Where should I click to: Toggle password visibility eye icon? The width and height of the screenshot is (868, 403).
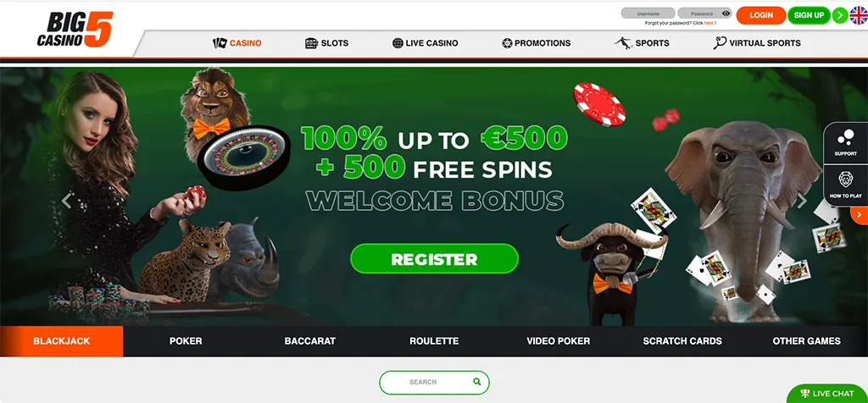coord(726,14)
